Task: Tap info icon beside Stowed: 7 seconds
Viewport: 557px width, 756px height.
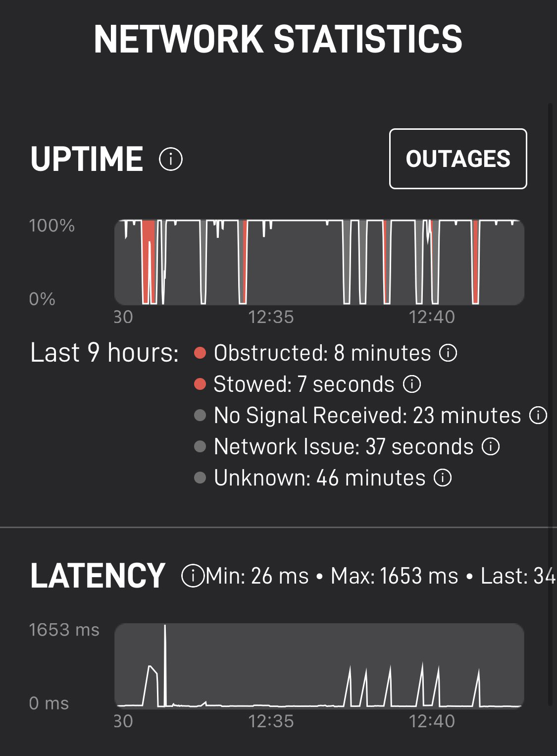Action: pos(412,384)
